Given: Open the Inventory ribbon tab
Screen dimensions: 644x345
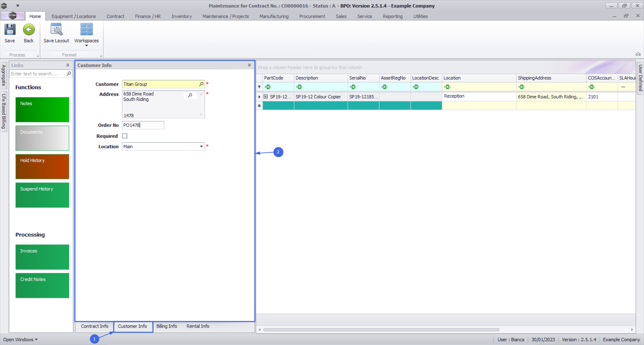Looking at the screenshot, I should coord(181,16).
